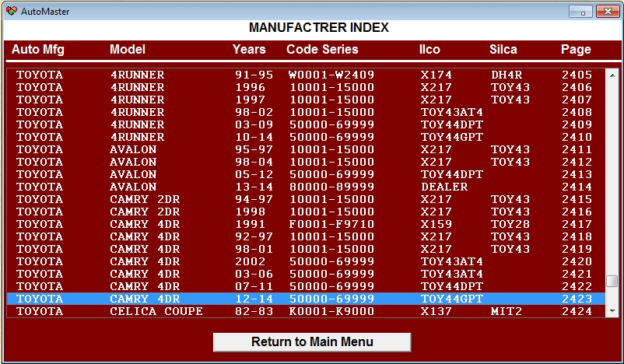Screen dimensions: 624x364
Task: Click the vertical scrollbar thumb
Action: 612,281
